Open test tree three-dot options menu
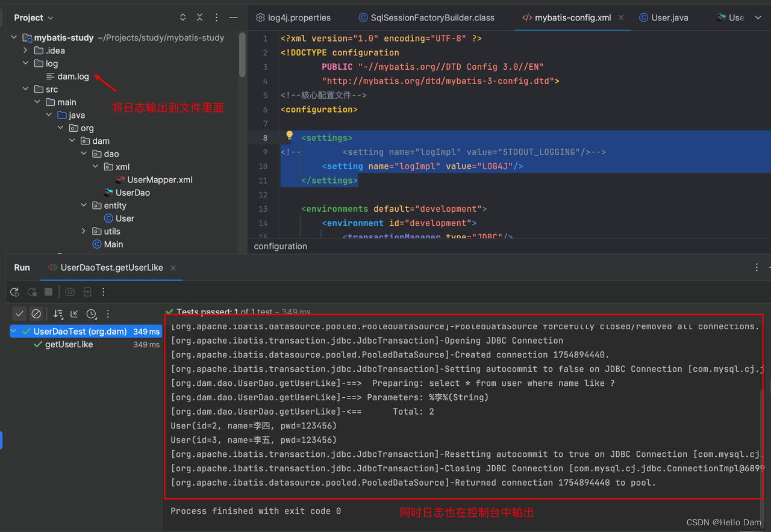The height and width of the screenshot is (532, 771). click(x=108, y=314)
